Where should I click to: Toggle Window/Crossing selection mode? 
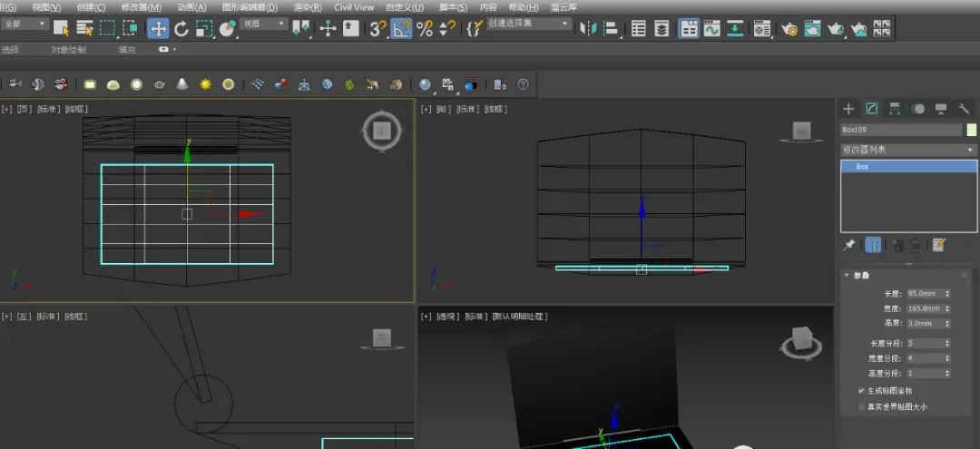[x=131, y=28]
